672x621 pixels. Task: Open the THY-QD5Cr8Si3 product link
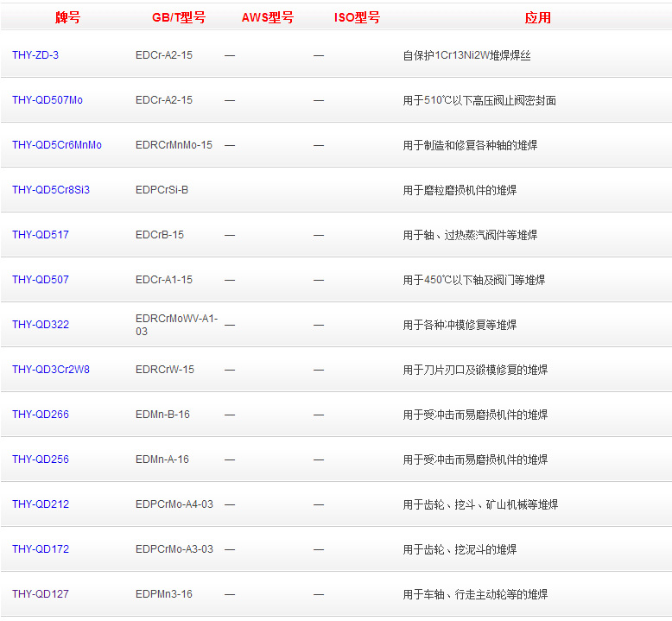(x=51, y=190)
